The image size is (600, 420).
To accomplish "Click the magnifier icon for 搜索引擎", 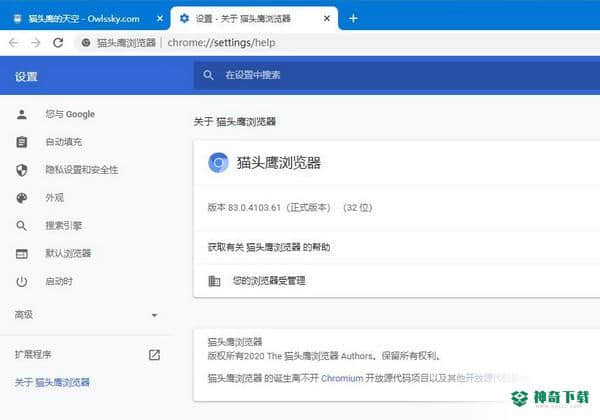I will click(x=22, y=226).
